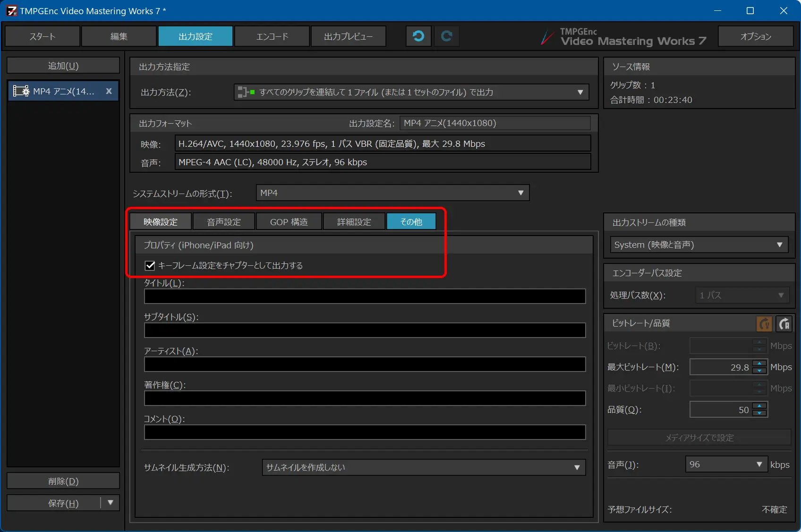Click the 著作権 input field
This screenshot has height=532, width=801.
click(x=365, y=398)
